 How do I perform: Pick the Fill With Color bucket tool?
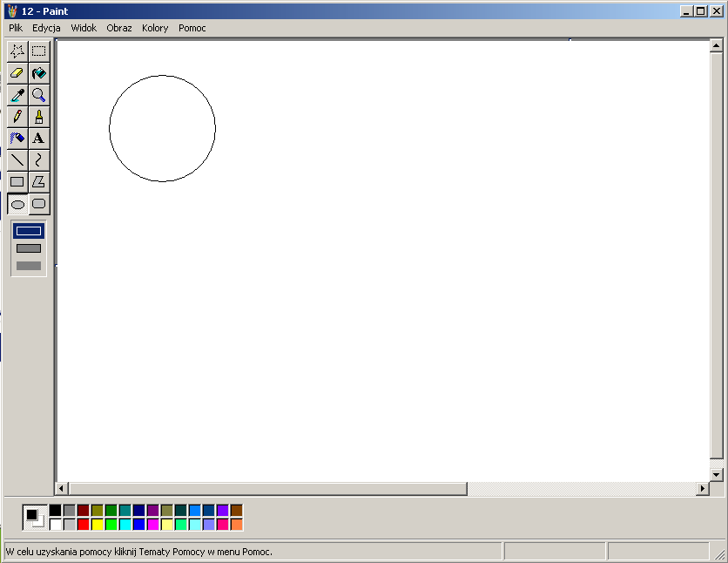coord(39,73)
